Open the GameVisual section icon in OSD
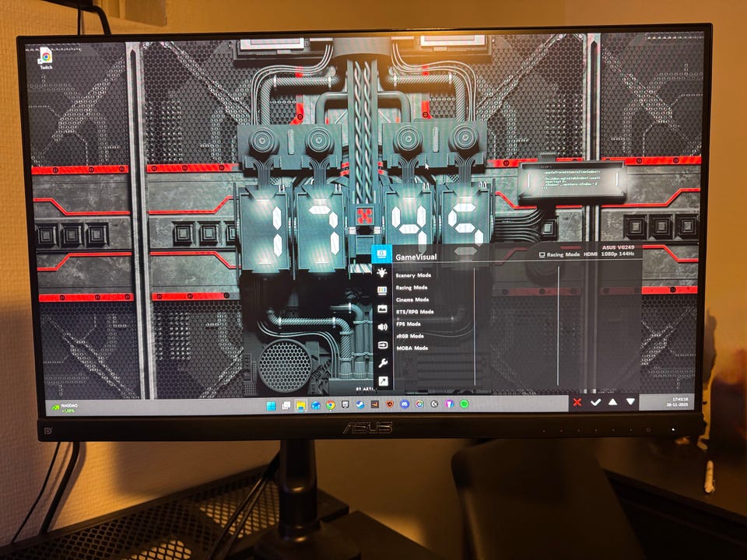The width and height of the screenshot is (747, 560). [x=381, y=254]
